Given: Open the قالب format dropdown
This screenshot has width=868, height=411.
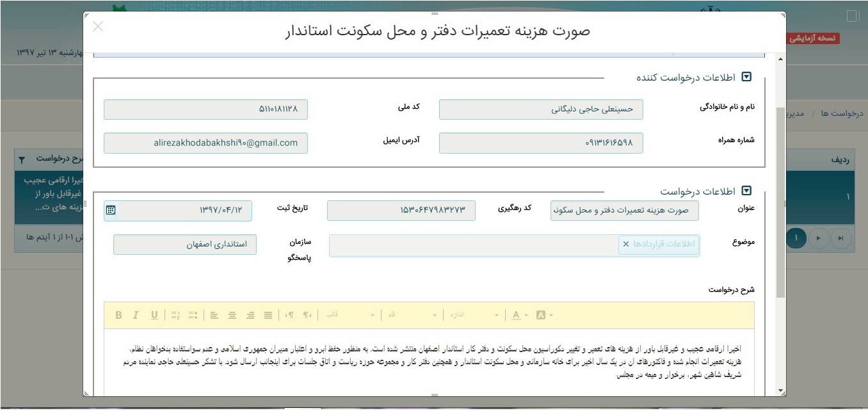Looking at the screenshot, I should click(x=351, y=315).
